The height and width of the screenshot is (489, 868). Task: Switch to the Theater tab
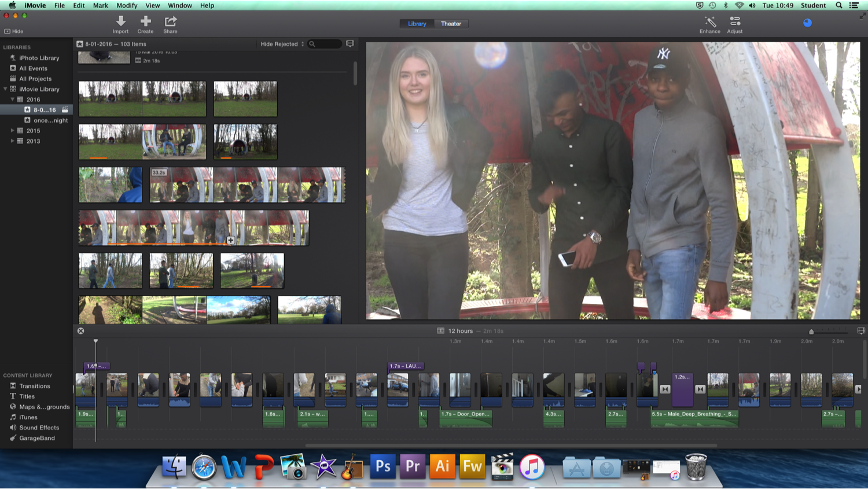pos(451,24)
